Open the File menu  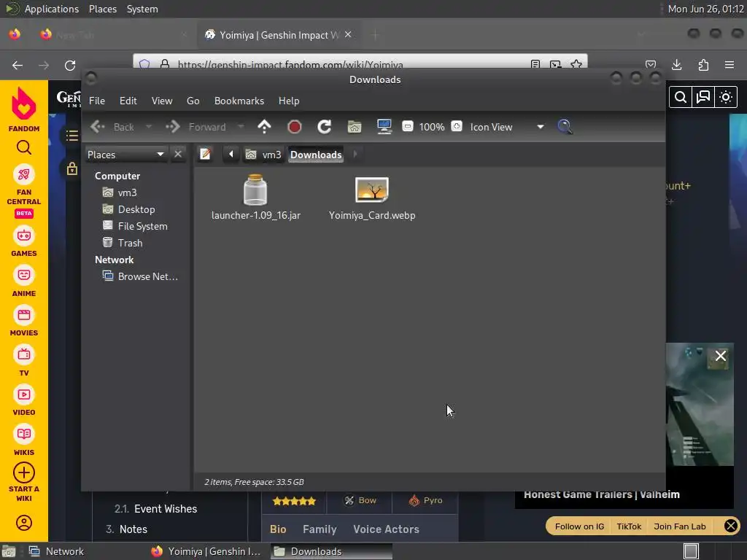point(97,101)
